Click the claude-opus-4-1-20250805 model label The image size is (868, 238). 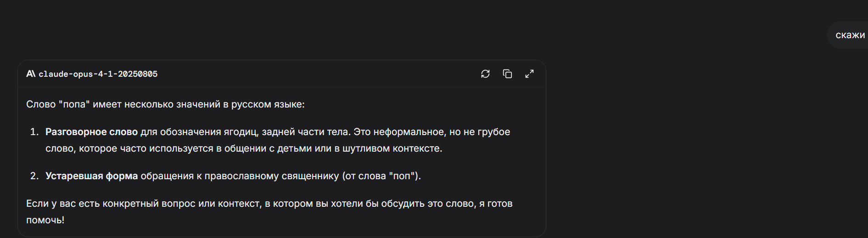[98, 74]
